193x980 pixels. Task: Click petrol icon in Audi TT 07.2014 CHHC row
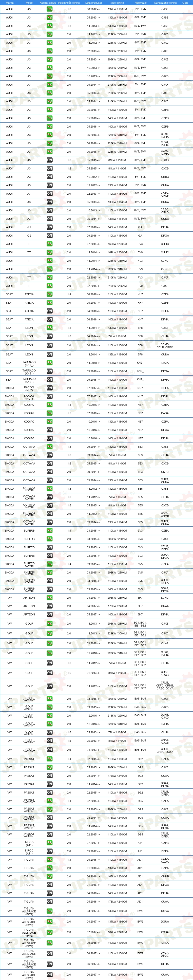50,244
